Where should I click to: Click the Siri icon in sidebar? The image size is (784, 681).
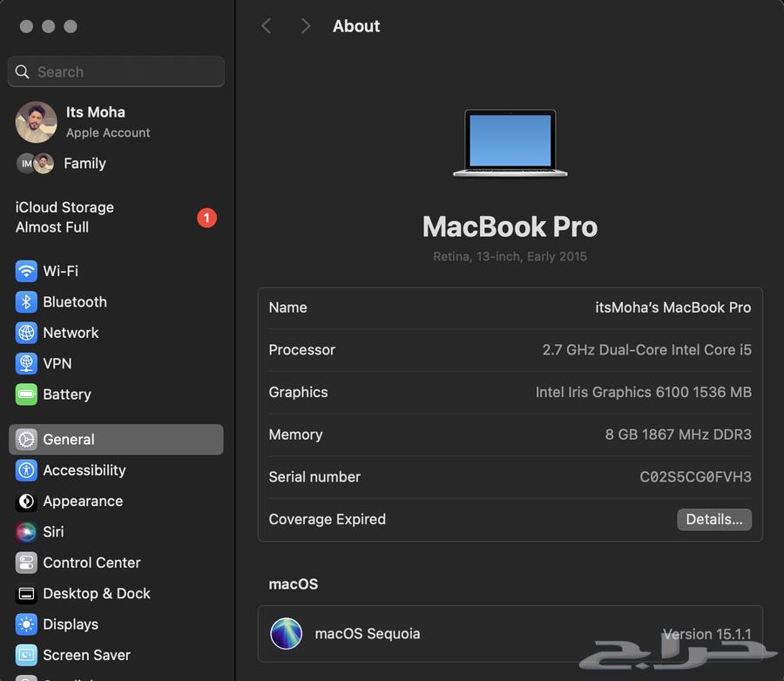26,532
